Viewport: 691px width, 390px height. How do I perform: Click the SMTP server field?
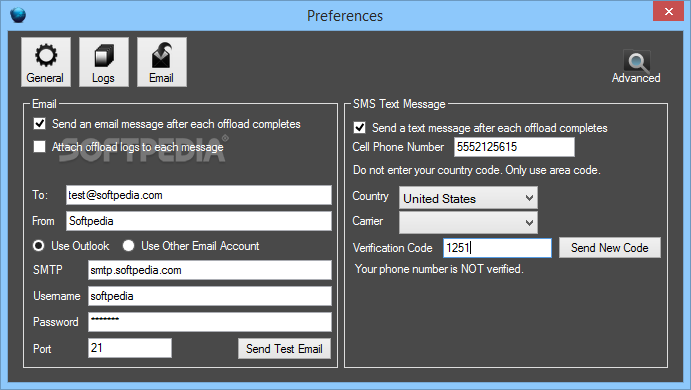click(210, 270)
